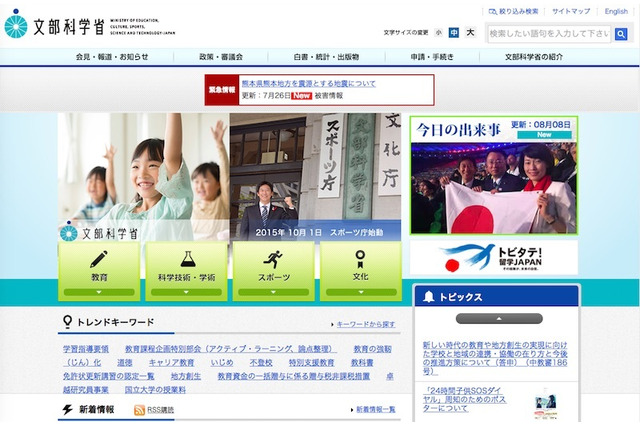The width and height of the screenshot is (640, 426).
Task: Click the SOSダイヤル poster thumbnail
Action: coord(546,406)
